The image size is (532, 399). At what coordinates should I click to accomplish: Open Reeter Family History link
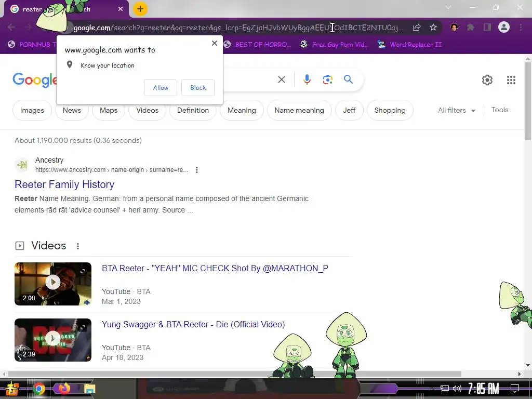(x=64, y=184)
